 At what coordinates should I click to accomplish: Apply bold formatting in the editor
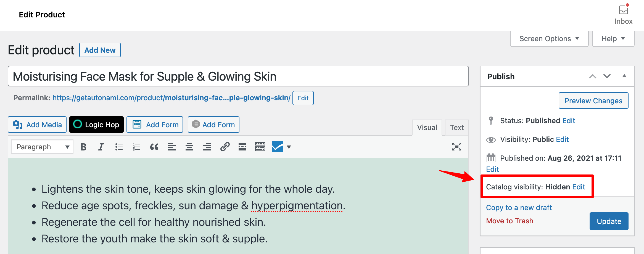[x=83, y=147]
